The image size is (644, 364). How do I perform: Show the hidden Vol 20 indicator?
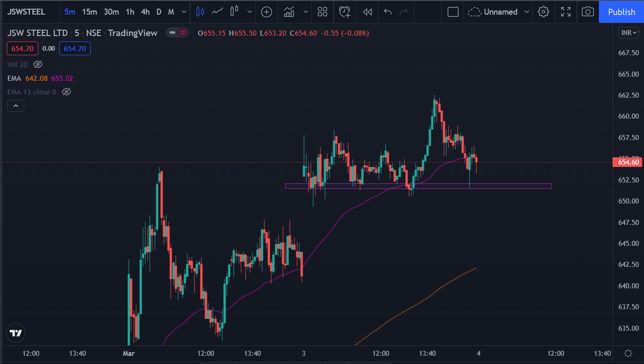tap(38, 65)
